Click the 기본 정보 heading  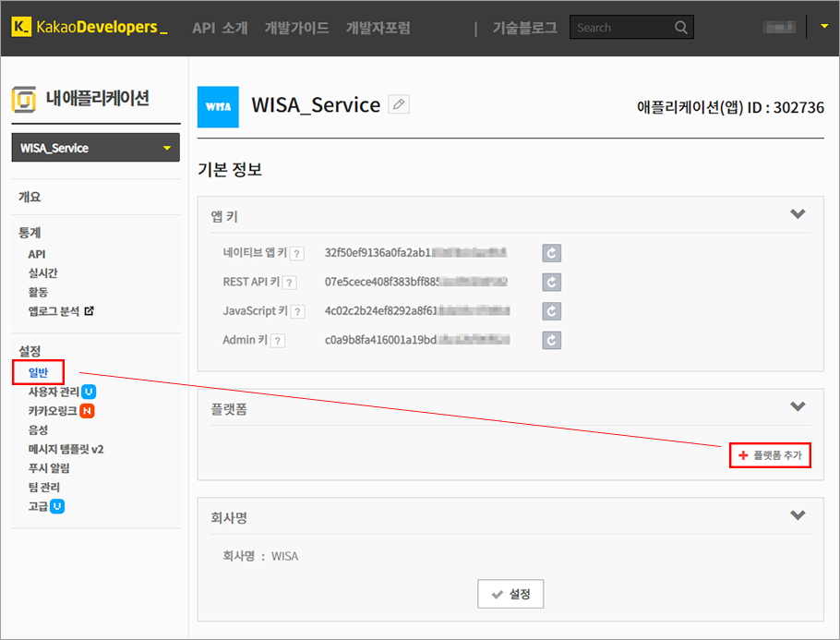[230, 169]
